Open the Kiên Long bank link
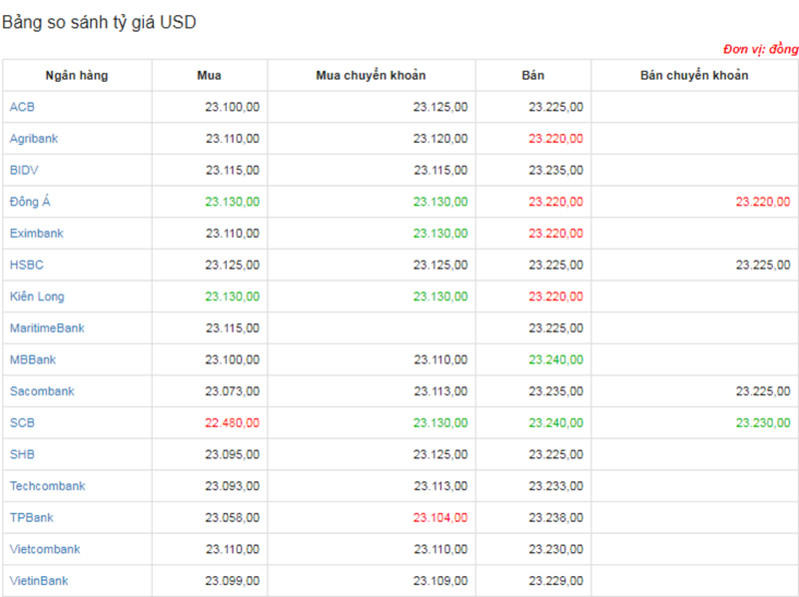Image resolution: width=799 pixels, height=597 pixels. [37, 297]
